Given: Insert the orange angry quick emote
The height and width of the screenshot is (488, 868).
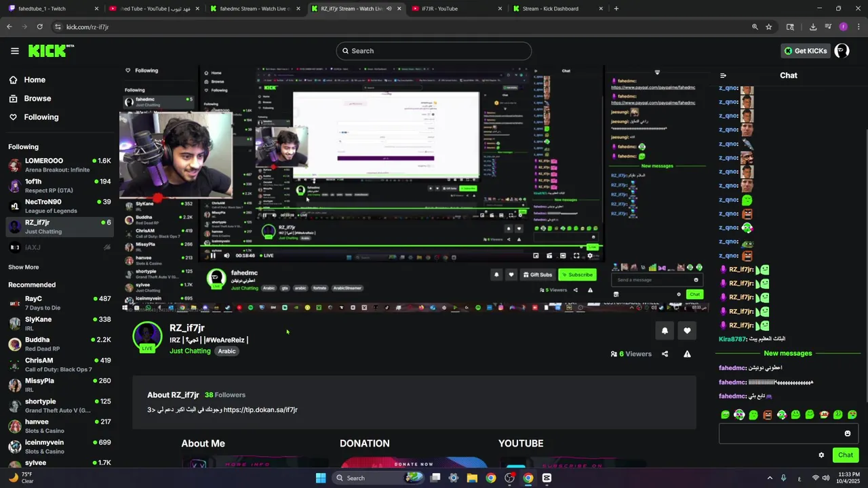Looking at the screenshot, I should click(x=768, y=415).
